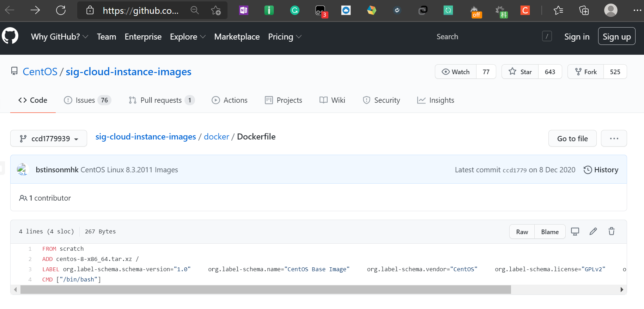The width and height of the screenshot is (644, 309).
Task: Open the bstinsonmhk user link
Action: click(x=57, y=170)
